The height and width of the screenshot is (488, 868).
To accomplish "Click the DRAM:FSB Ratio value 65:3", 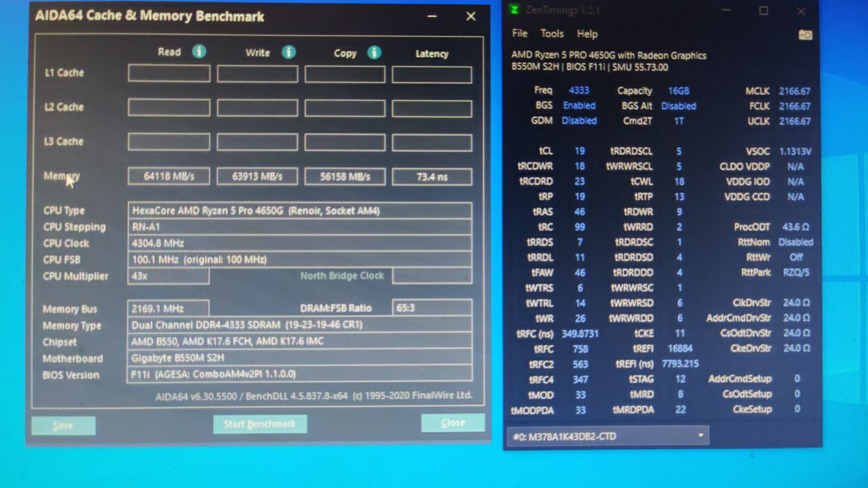I will [432, 308].
